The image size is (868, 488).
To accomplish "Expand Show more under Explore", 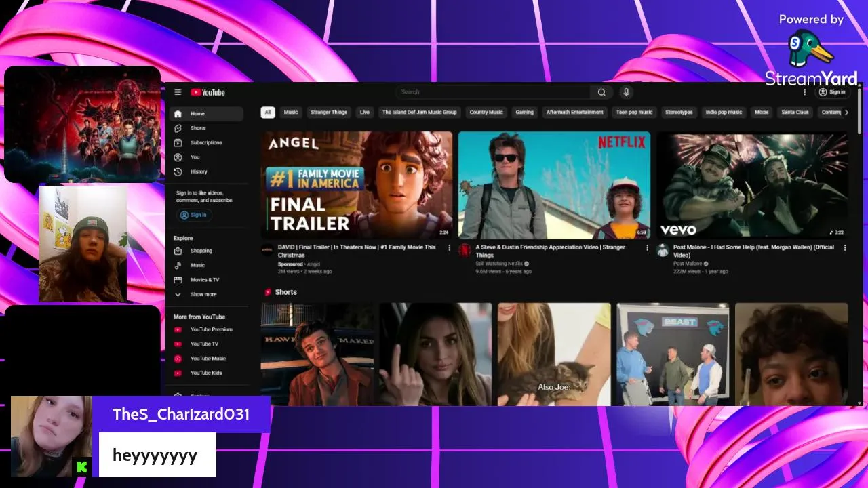I will point(206,294).
